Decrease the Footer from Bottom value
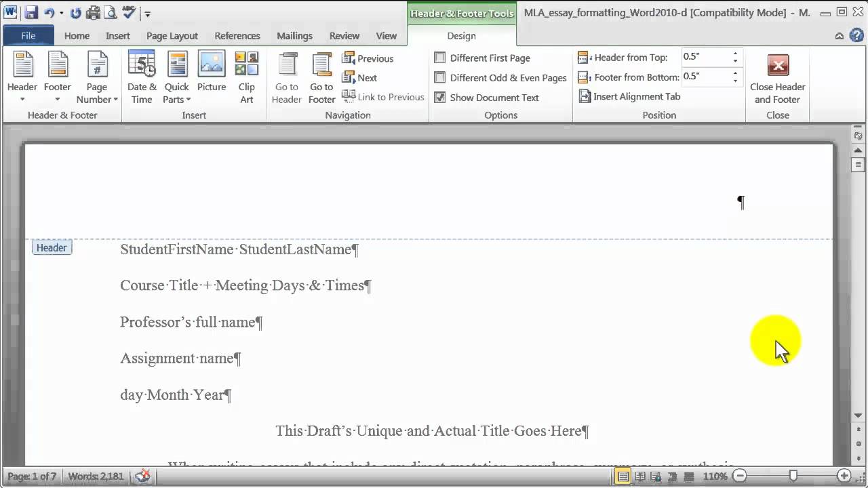868x488 pixels. click(735, 81)
